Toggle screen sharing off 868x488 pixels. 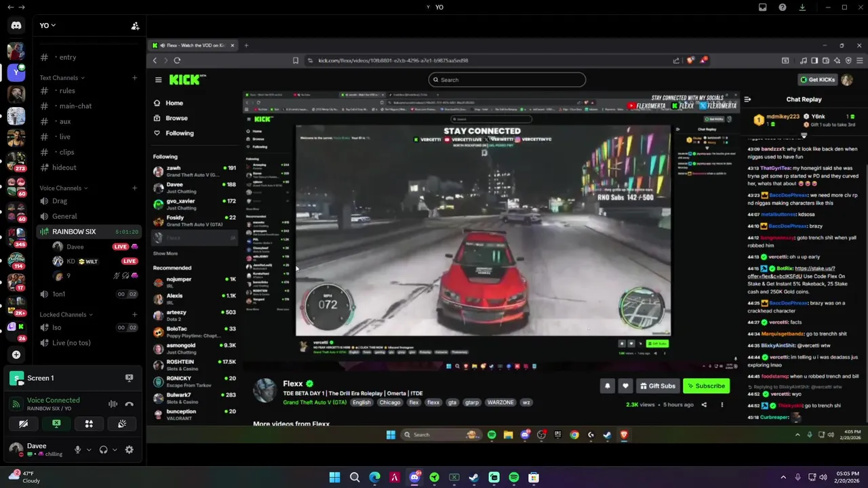[x=56, y=424]
